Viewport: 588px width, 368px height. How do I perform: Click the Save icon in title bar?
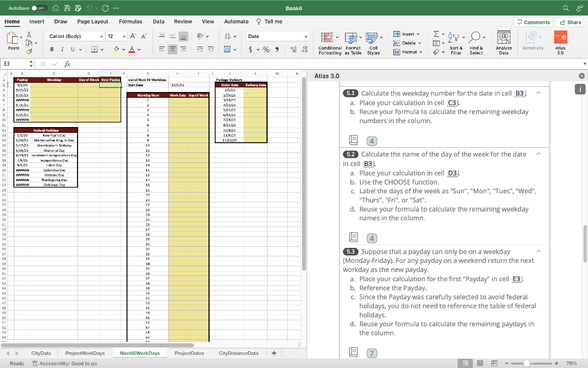67,8
